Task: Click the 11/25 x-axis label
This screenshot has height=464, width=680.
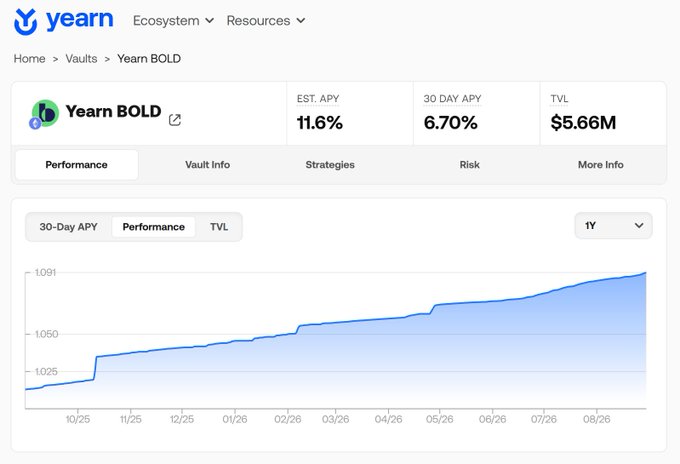Action: click(131, 419)
